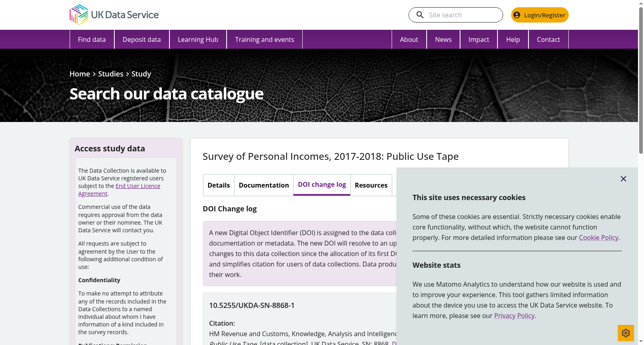Click the magnifier icon in site search

point(420,15)
